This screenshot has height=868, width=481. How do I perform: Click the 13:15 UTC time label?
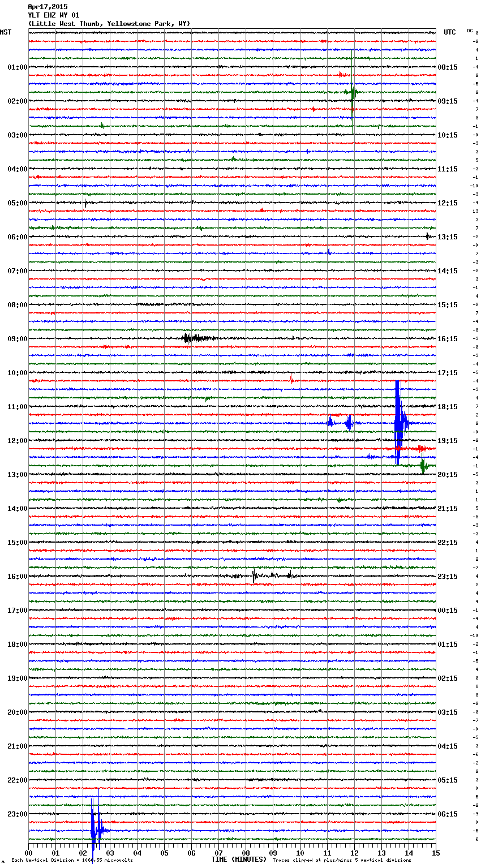point(448,237)
